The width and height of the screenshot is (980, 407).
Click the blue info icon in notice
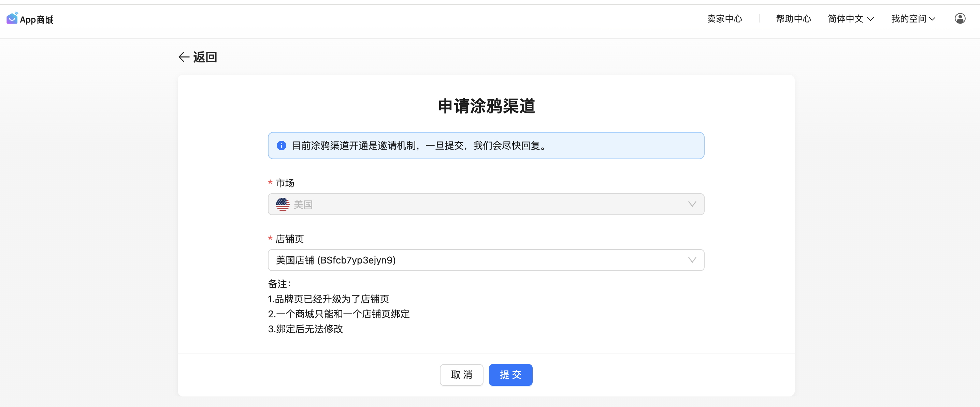click(281, 146)
